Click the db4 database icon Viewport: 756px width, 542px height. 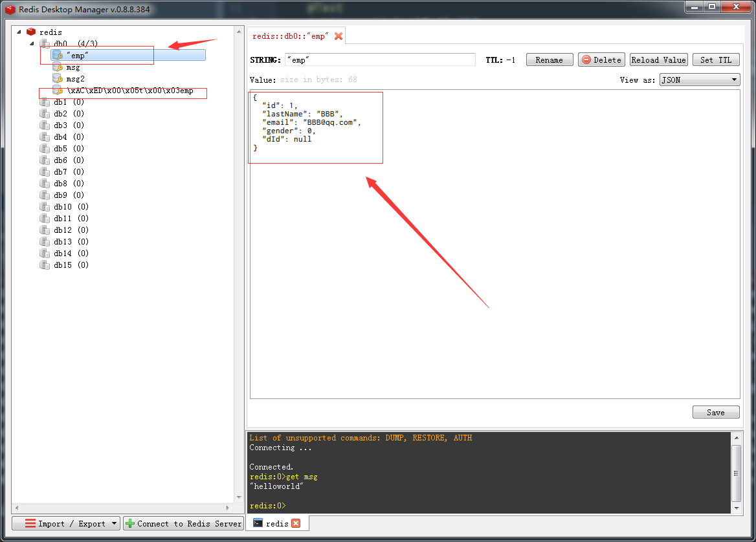[45, 137]
